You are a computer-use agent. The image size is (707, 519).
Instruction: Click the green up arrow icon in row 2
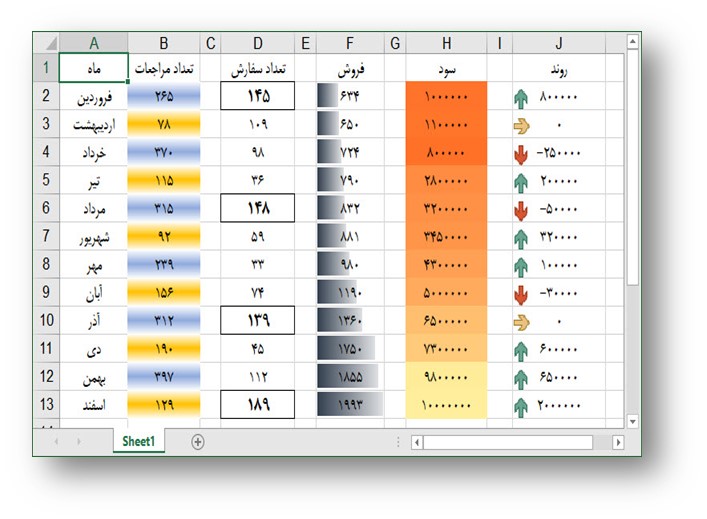pyautogui.click(x=520, y=98)
